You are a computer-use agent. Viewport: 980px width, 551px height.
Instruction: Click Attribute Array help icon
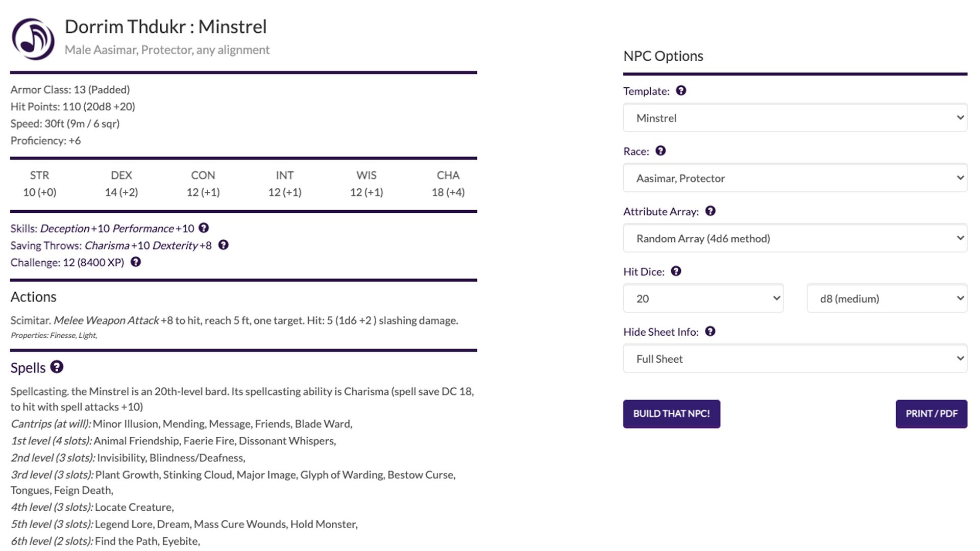[710, 211]
